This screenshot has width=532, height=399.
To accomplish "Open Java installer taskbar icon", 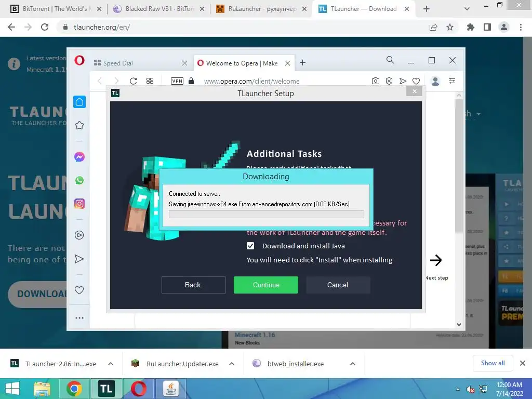I will pyautogui.click(x=170, y=389).
